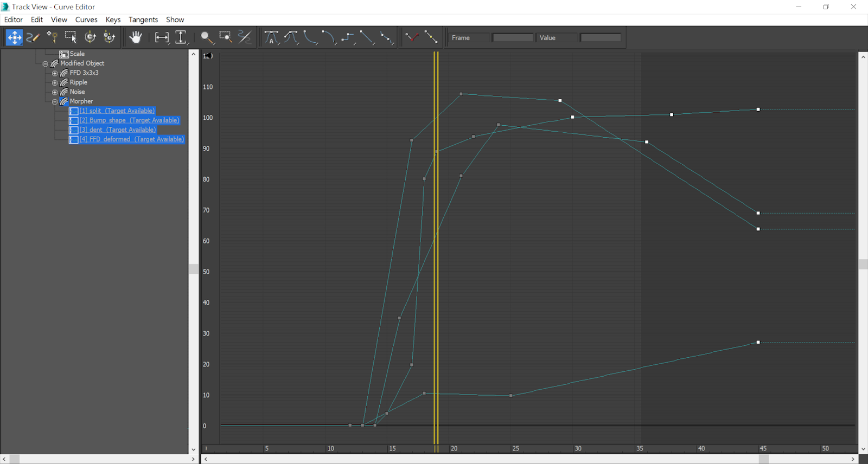Image resolution: width=868 pixels, height=464 pixels.
Task: Click the Scale track icon
Action: point(64,54)
